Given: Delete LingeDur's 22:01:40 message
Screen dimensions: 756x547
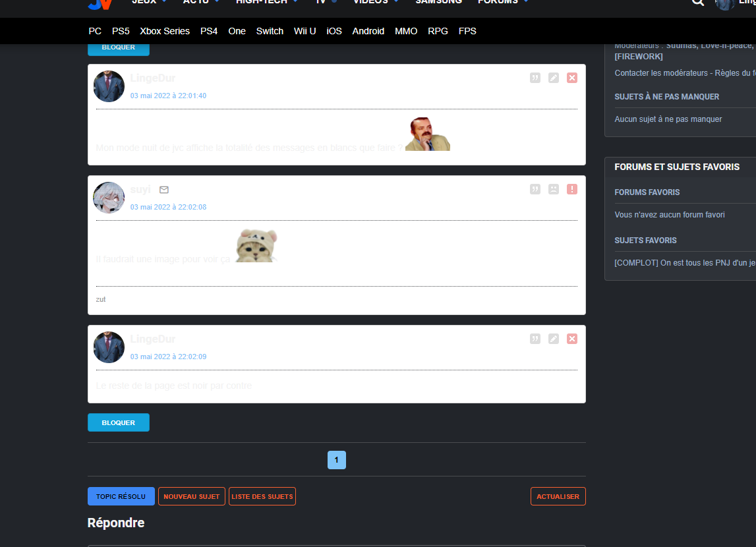Looking at the screenshot, I should (x=572, y=78).
